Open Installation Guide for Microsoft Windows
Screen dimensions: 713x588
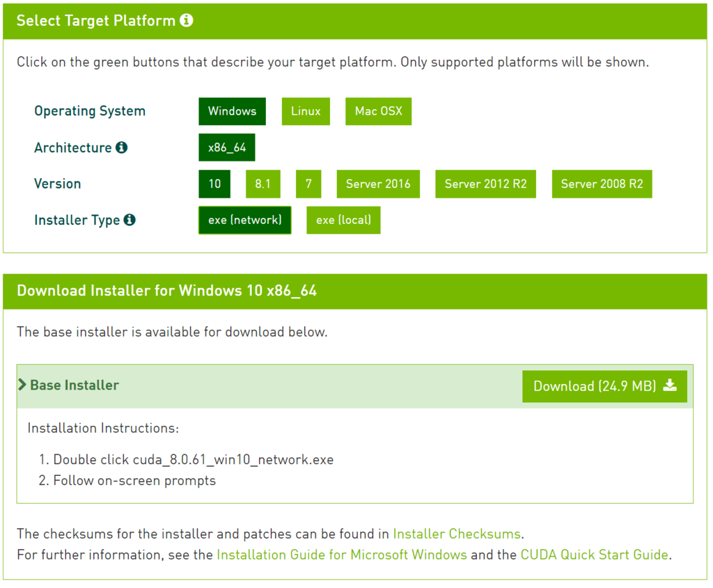click(x=342, y=555)
